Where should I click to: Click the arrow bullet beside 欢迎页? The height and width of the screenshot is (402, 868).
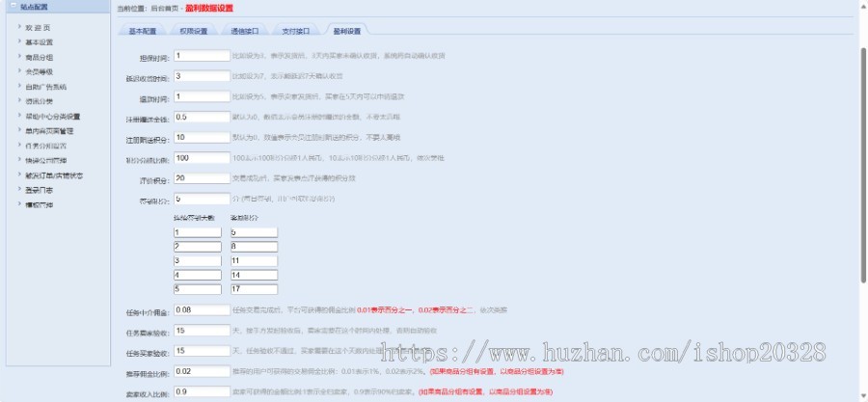[x=19, y=27]
